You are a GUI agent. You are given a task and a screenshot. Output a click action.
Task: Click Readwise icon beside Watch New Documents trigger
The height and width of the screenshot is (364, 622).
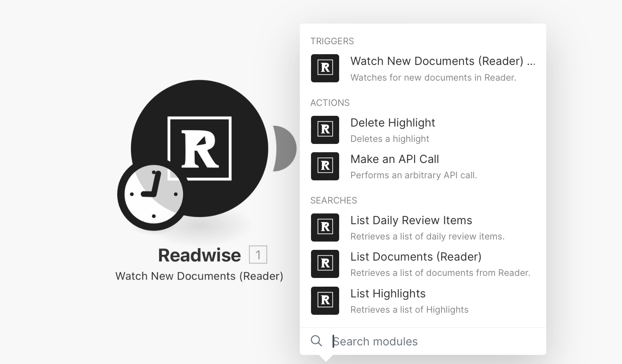coord(325,68)
